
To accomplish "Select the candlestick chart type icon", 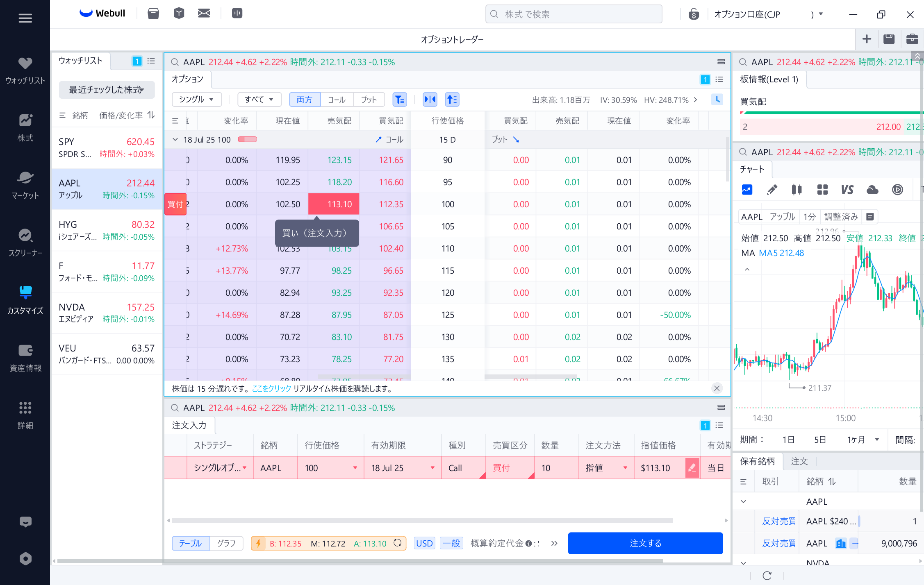I will 797,190.
